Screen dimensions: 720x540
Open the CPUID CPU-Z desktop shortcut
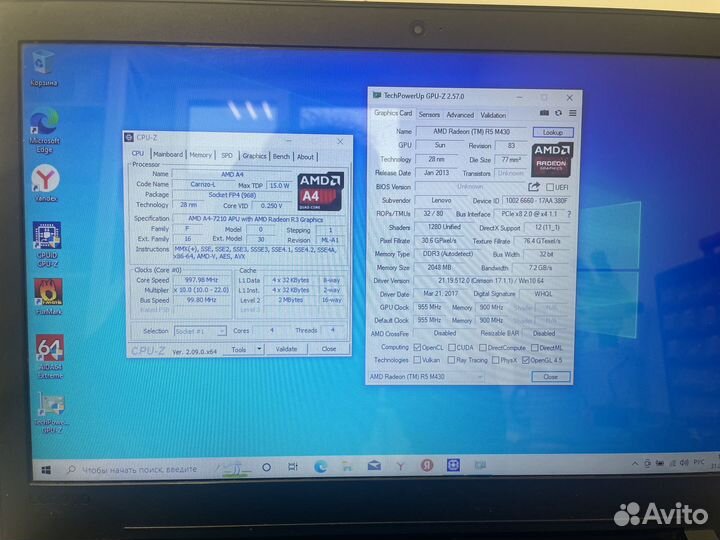(x=47, y=244)
